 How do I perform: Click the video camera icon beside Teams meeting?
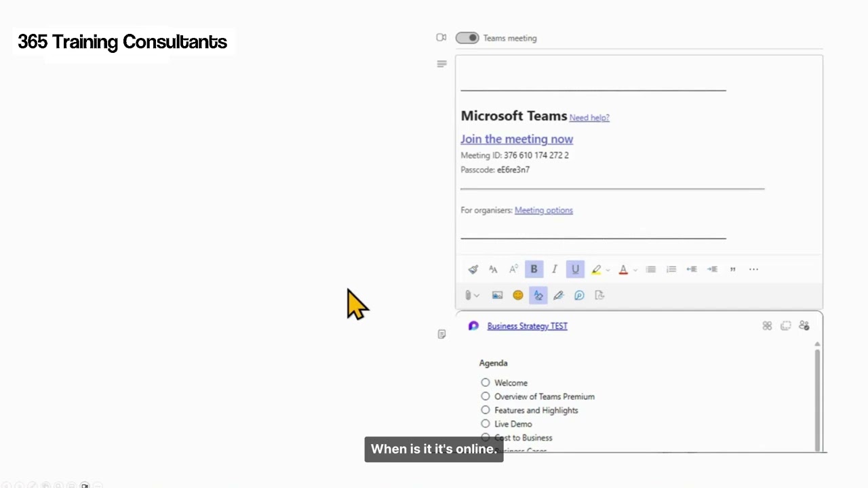click(441, 38)
